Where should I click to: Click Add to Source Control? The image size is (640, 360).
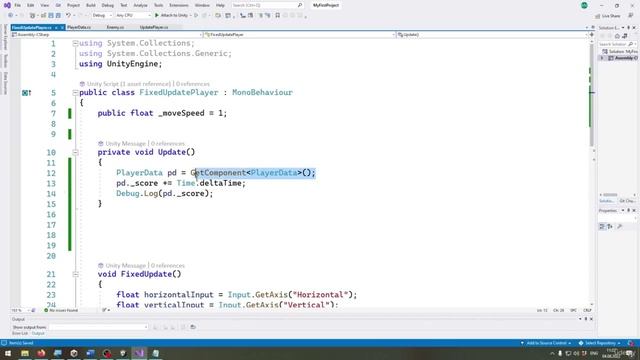click(x=546, y=343)
